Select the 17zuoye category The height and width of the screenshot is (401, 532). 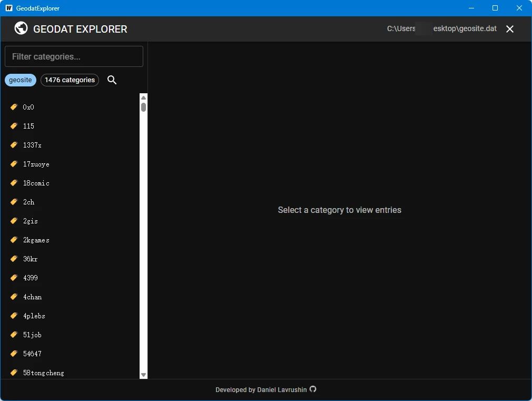pyautogui.click(x=70, y=164)
